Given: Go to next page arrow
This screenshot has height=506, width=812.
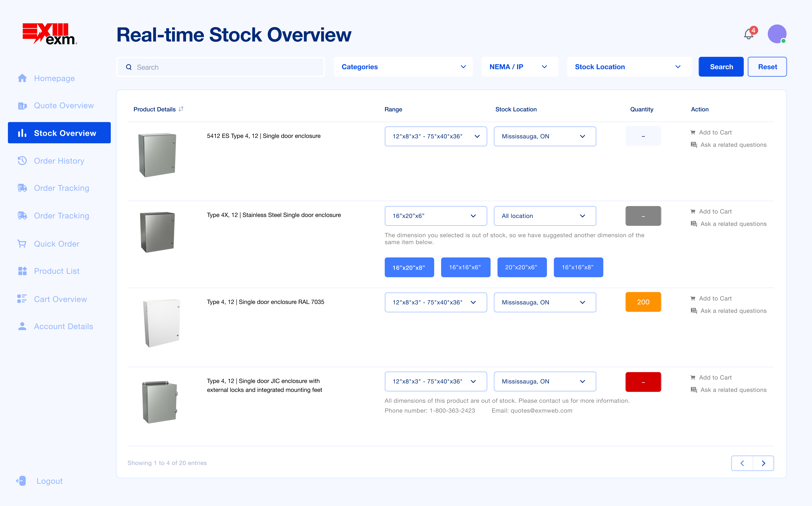Looking at the screenshot, I should coord(763,463).
